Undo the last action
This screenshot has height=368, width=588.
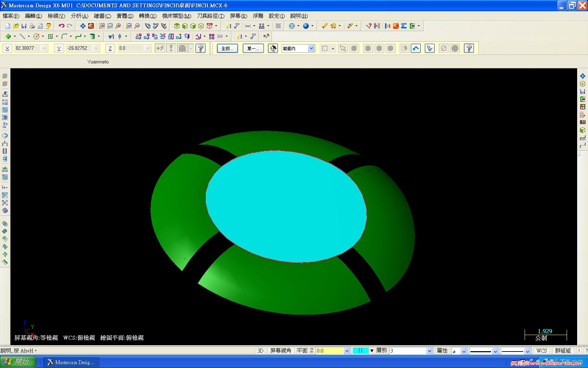click(62, 26)
